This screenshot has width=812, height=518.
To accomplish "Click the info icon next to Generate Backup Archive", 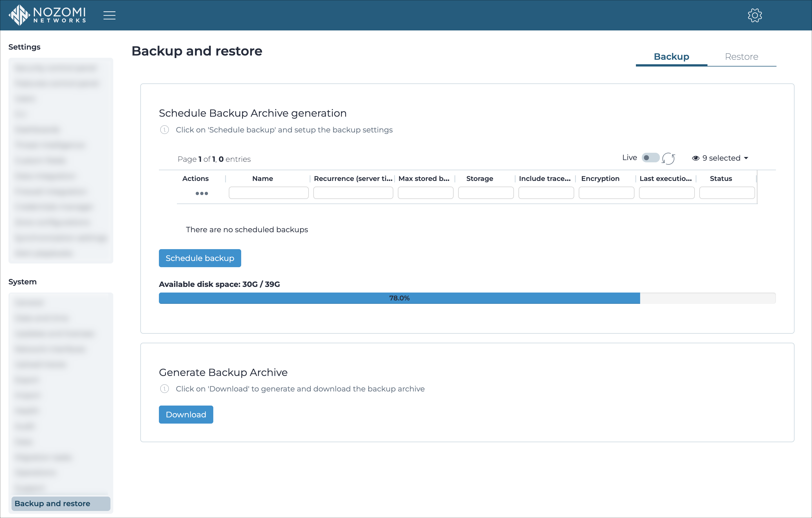I will click(x=165, y=389).
